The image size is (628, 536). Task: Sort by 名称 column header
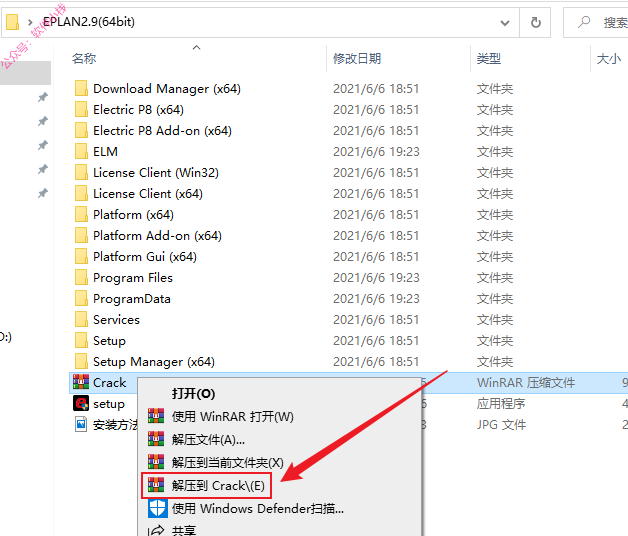(84, 58)
